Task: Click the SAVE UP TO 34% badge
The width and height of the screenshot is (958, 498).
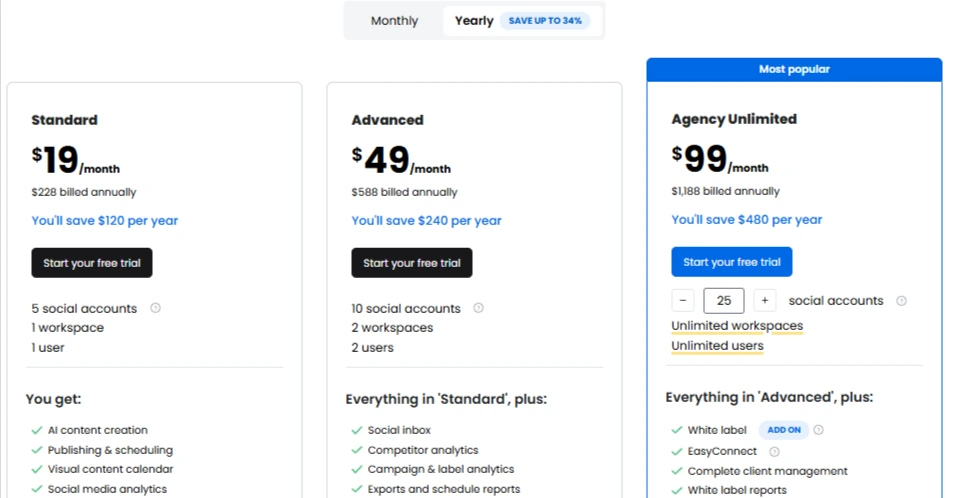Action: [x=545, y=21]
